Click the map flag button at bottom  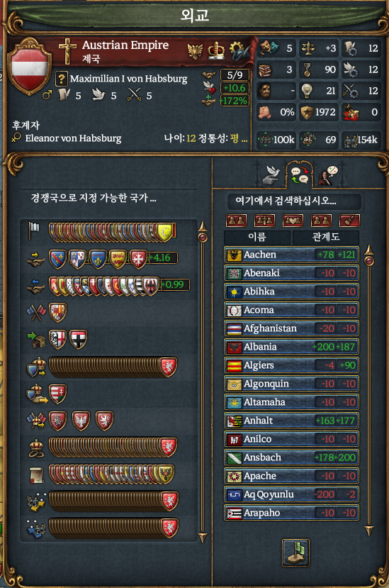point(295,553)
